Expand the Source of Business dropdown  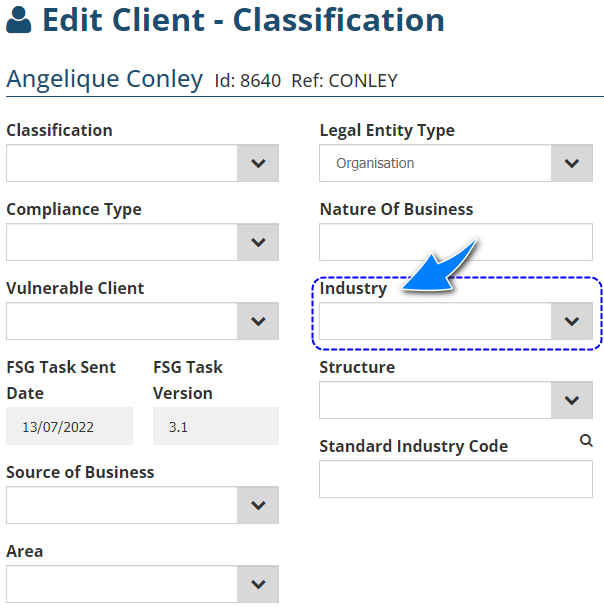coord(258,505)
